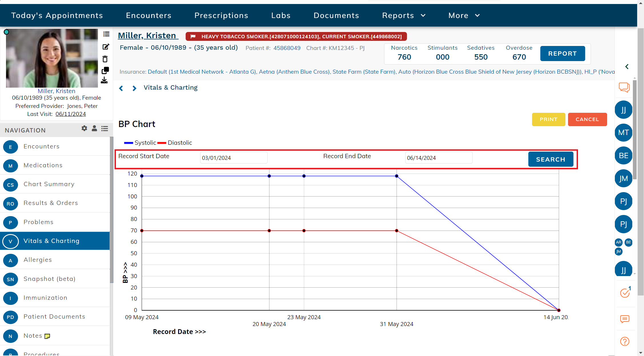Open the orange chat bubbles icon
Screen dimensions: 644x356
pos(624,87)
